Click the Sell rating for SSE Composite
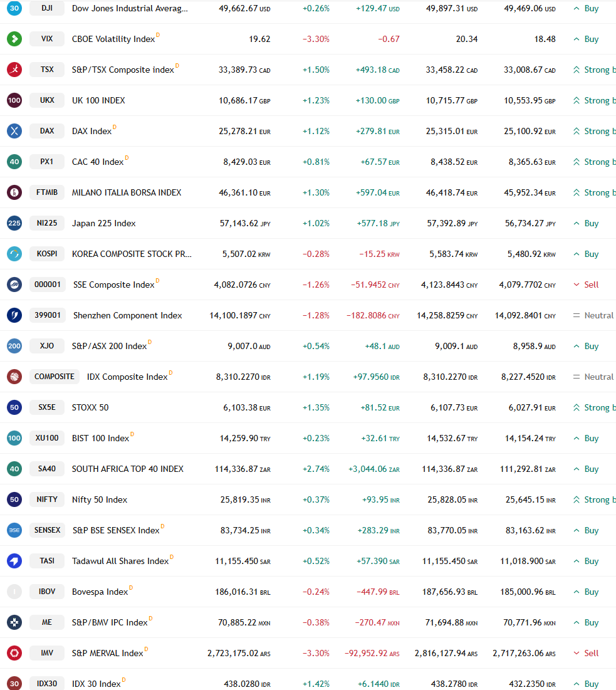Viewport: 616px width, 690px height. pos(586,285)
